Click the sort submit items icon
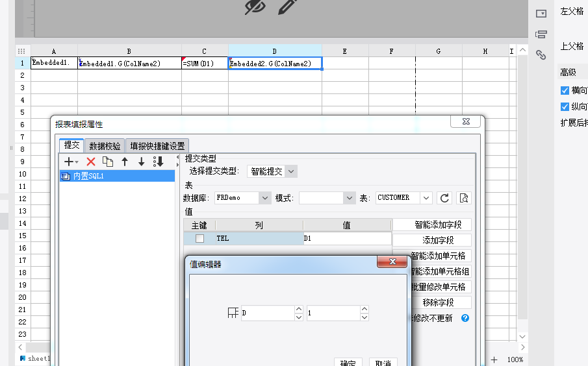Screen dimensions: 588x366 tap(159, 162)
